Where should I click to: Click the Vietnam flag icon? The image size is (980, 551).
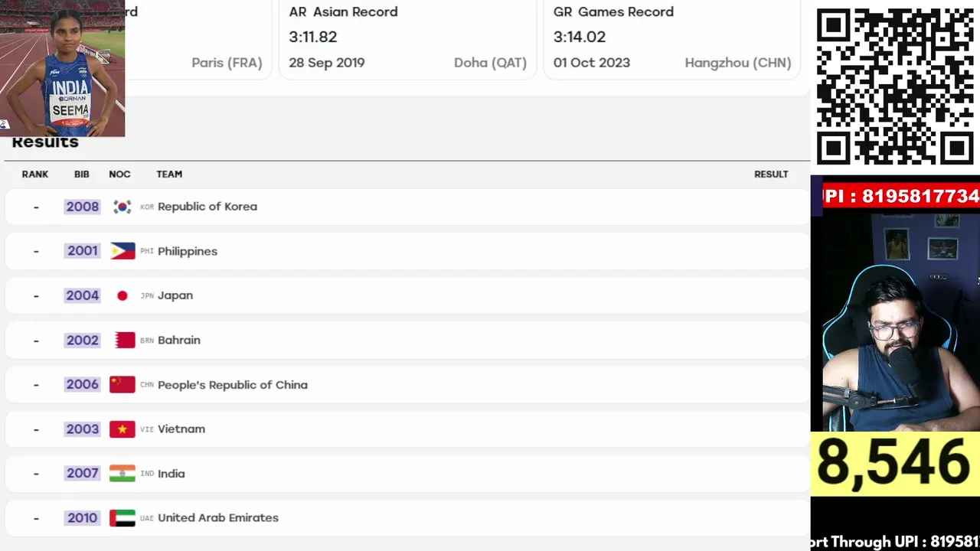(122, 429)
